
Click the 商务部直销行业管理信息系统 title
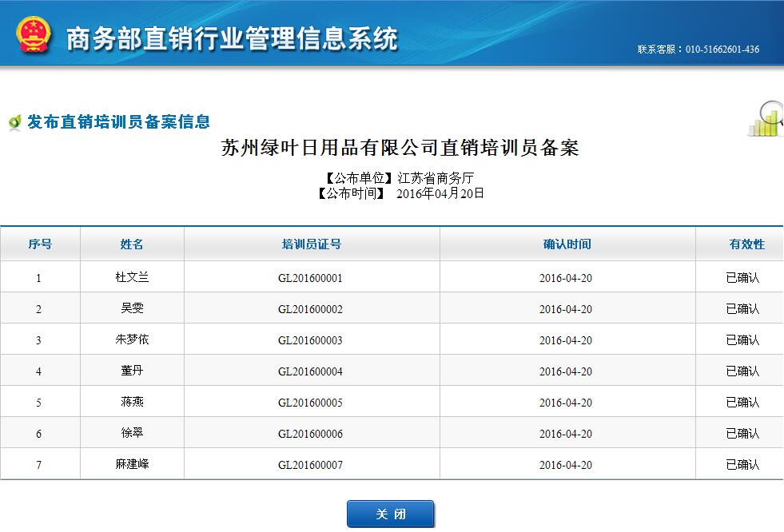[x=231, y=38]
